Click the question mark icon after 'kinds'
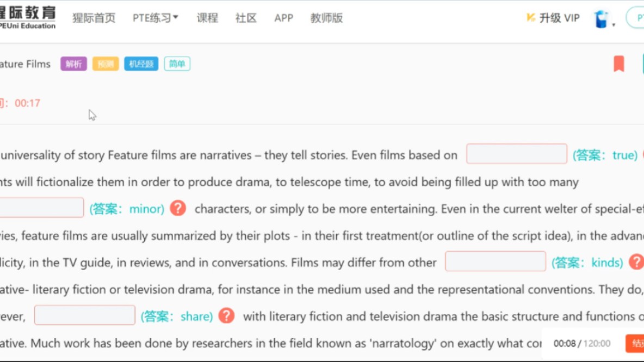The height and width of the screenshot is (362, 644). pos(635,262)
